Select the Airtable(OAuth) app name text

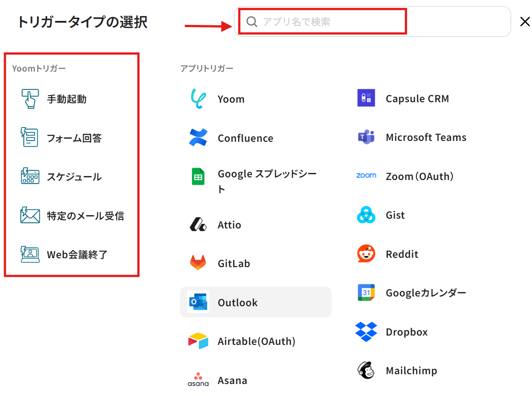tap(256, 341)
